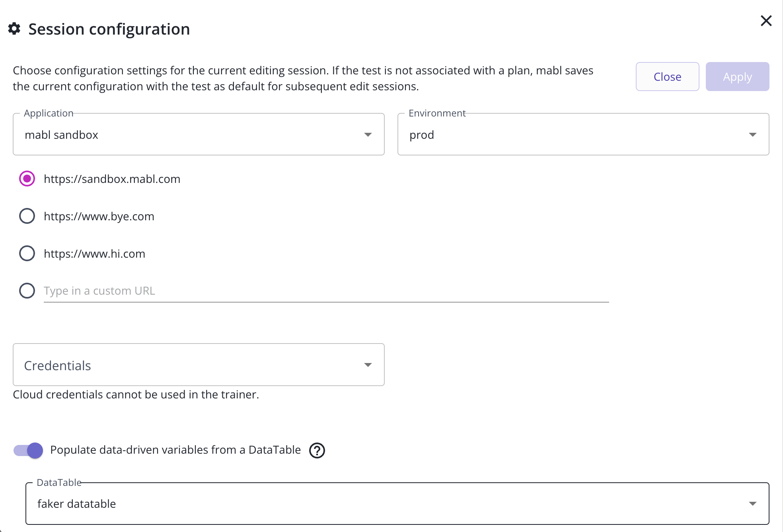Open the DataTable dropdown
Viewport: 783px width, 532px height.
397,503
